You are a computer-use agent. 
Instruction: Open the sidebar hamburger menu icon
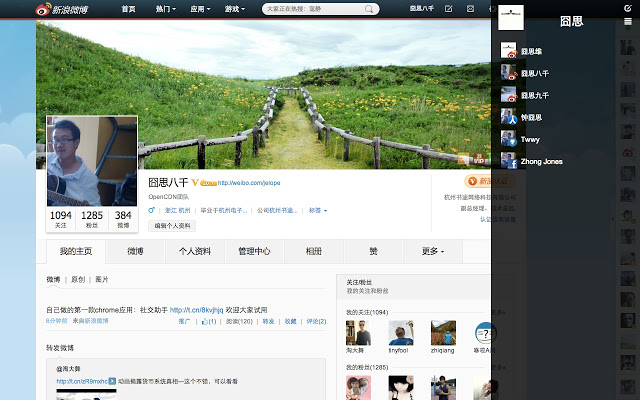(x=628, y=22)
